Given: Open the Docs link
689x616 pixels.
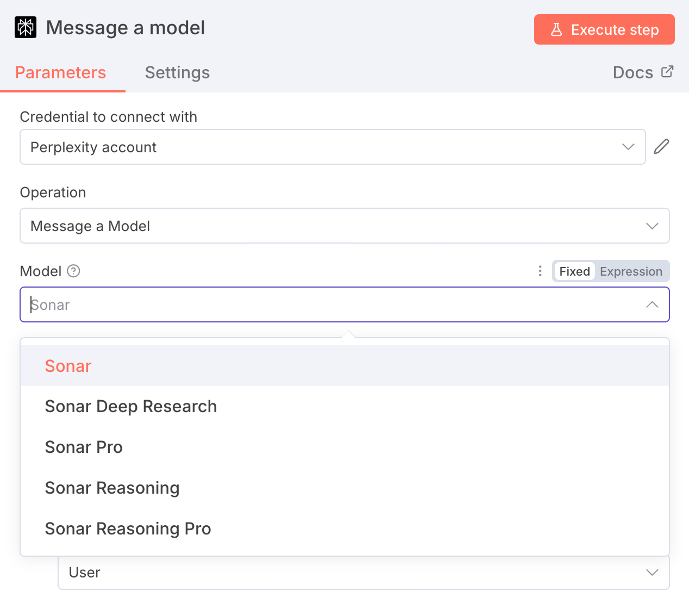Looking at the screenshot, I should pyautogui.click(x=632, y=72).
